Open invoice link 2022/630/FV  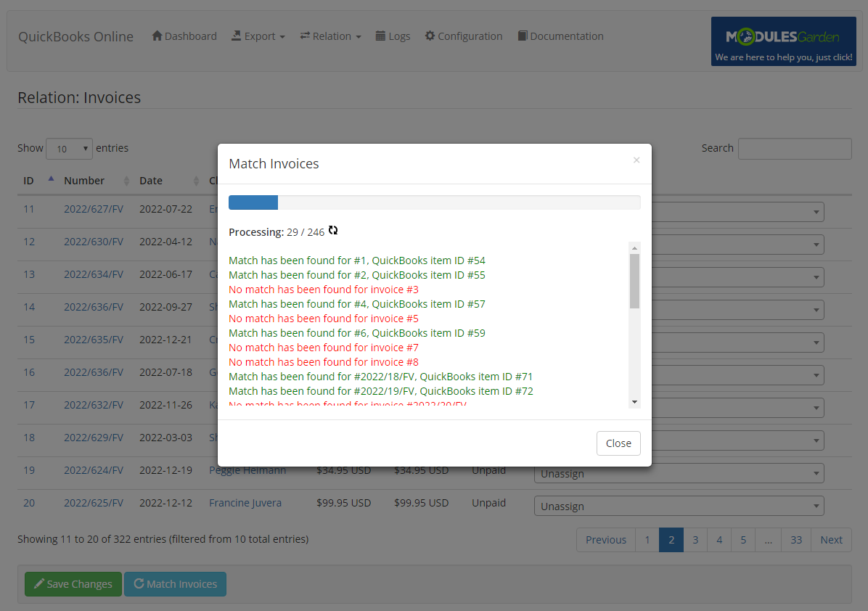94,242
